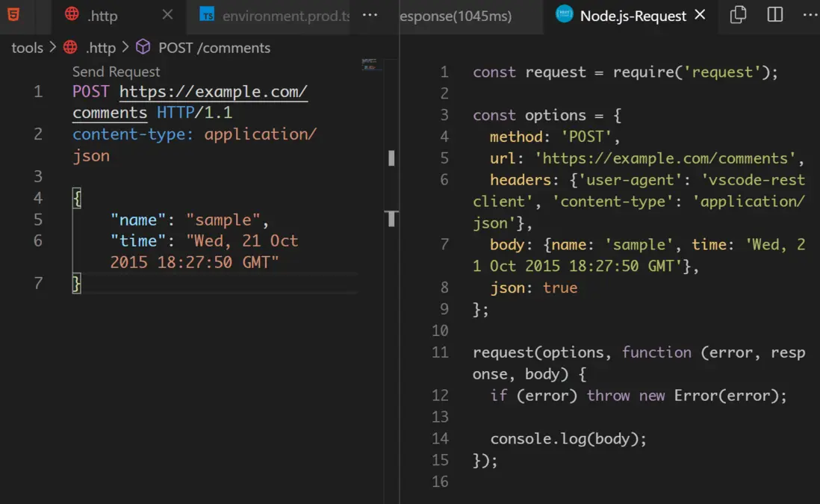Click line number 1 in .http editor
The width and height of the screenshot is (820, 504).
pyautogui.click(x=38, y=92)
